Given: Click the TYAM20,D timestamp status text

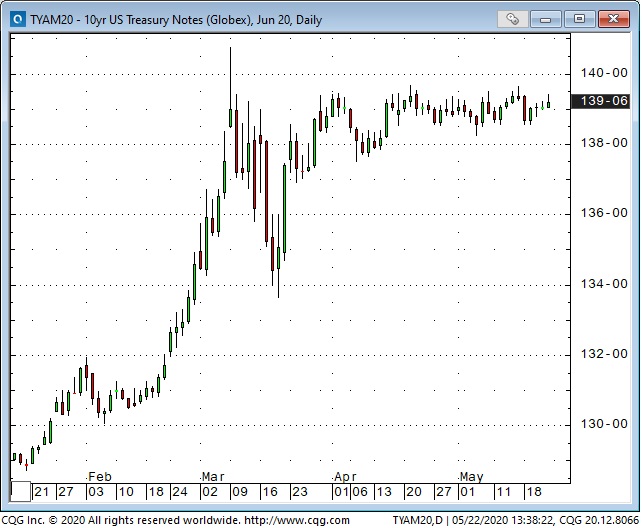Looking at the screenshot, I should pos(515,520).
